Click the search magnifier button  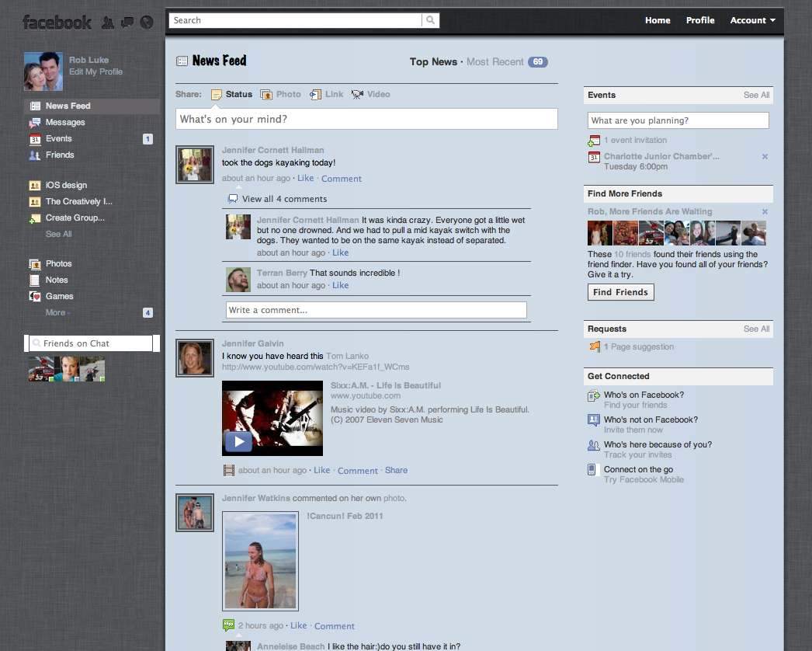click(x=430, y=20)
